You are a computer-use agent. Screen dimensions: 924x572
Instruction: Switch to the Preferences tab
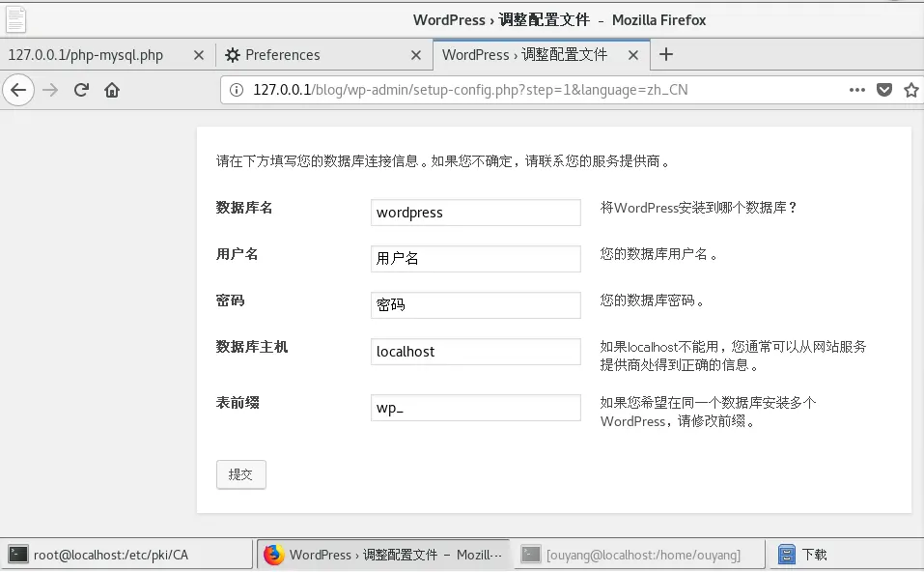324,55
